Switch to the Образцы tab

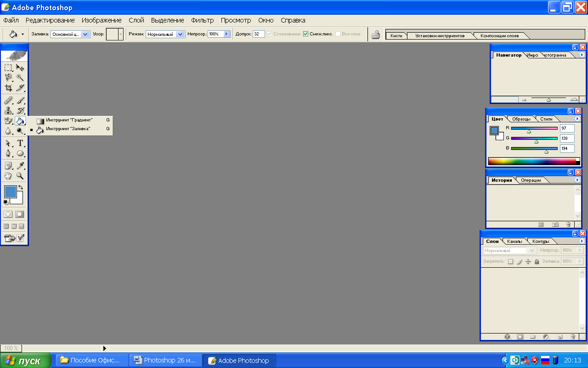pos(521,119)
